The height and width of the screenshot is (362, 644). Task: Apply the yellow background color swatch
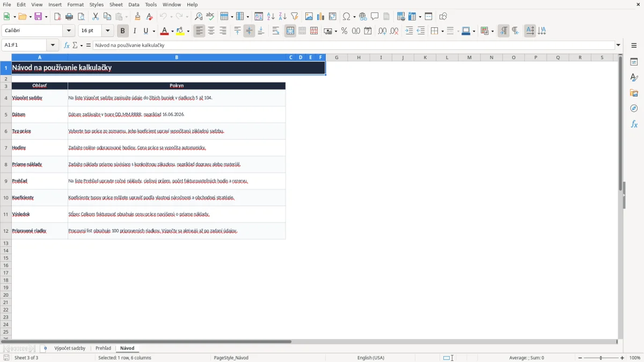180,31
